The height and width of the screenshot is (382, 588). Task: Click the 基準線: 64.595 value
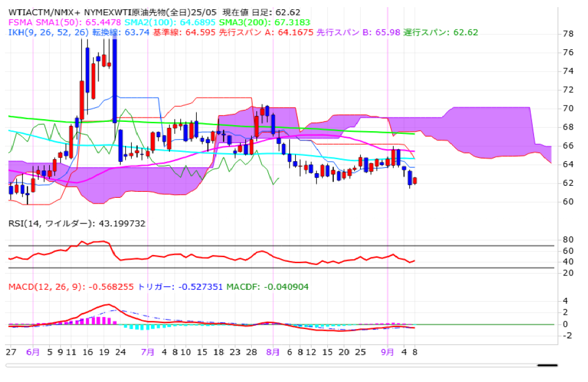184,33
